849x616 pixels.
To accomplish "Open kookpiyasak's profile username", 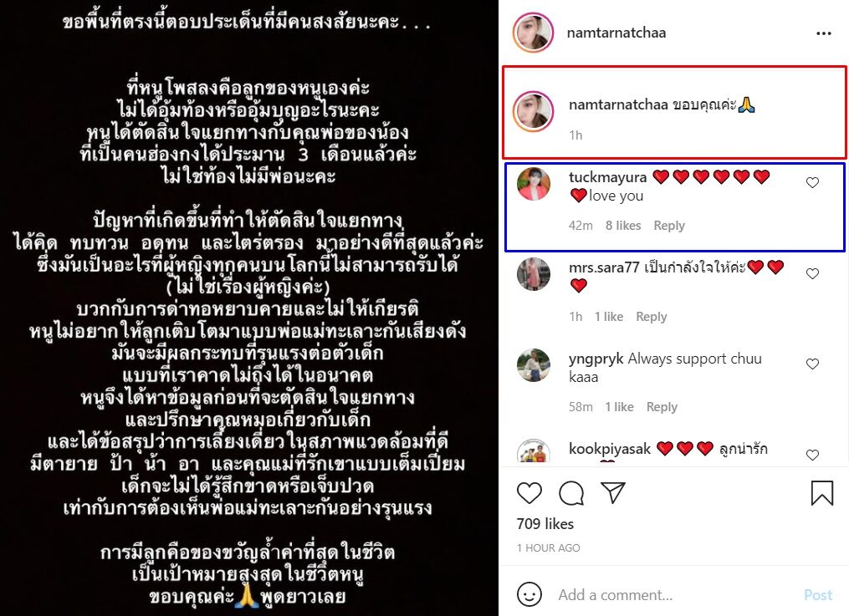I will click(x=610, y=449).
